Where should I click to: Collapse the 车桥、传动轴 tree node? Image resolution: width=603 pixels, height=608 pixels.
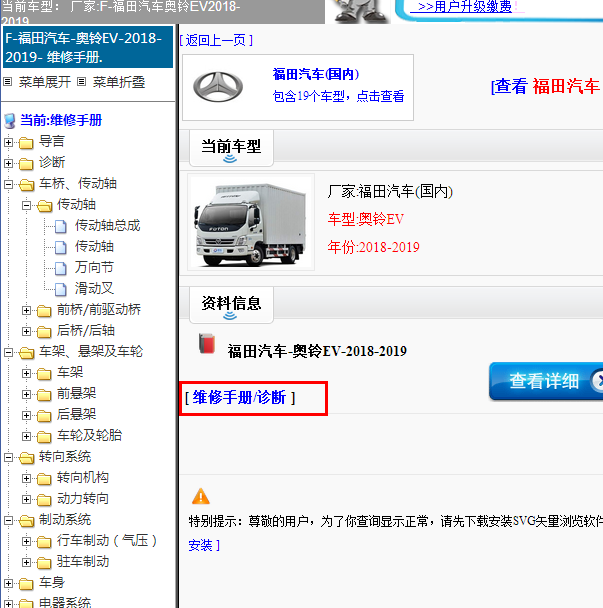coord(8,184)
